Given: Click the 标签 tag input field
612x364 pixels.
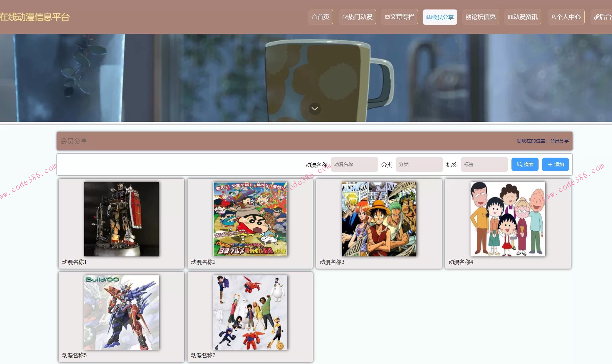Looking at the screenshot, I should point(484,164).
